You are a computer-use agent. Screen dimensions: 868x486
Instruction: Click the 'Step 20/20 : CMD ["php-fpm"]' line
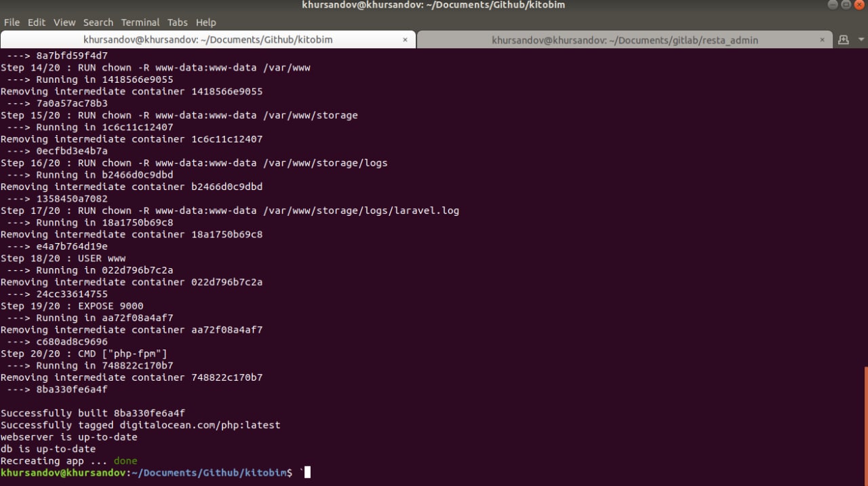[84, 353]
